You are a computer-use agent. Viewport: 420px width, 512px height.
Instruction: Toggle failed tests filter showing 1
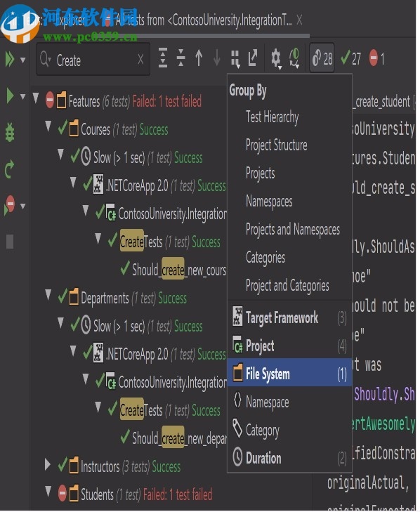pos(377,58)
